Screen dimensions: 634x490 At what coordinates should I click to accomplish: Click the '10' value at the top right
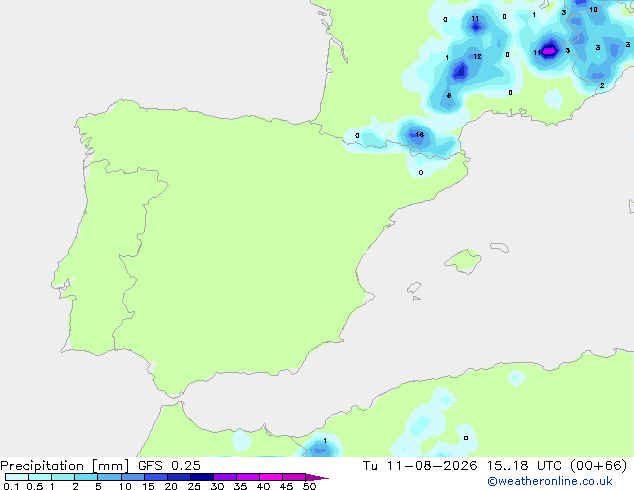[593, 9]
